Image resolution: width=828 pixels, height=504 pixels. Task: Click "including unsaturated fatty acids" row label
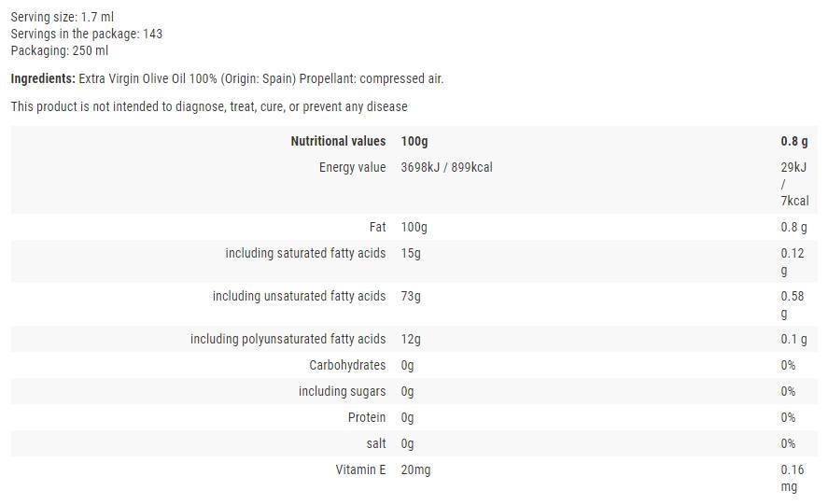click(x=299, y=296)
